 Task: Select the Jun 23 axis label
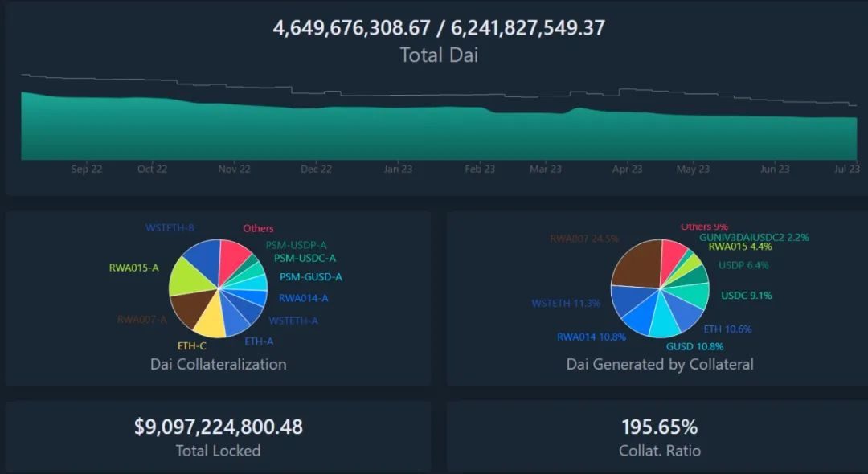[x=775, y=170]
